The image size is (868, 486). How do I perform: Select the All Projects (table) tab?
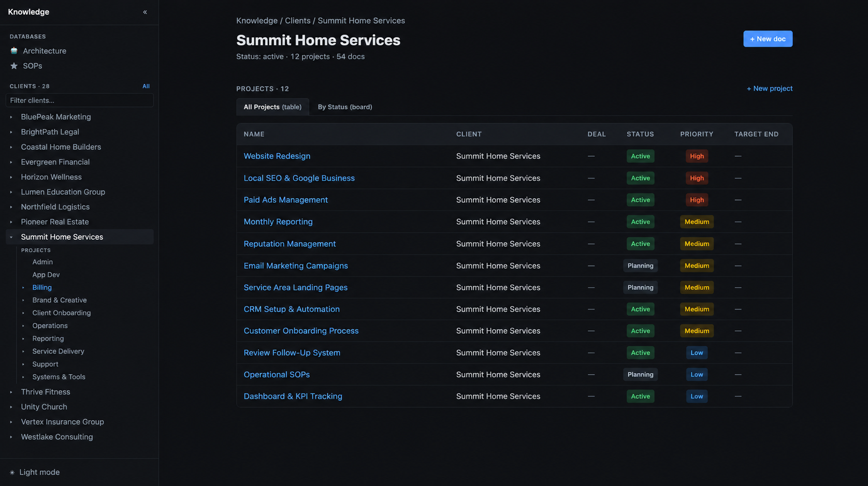272,107
